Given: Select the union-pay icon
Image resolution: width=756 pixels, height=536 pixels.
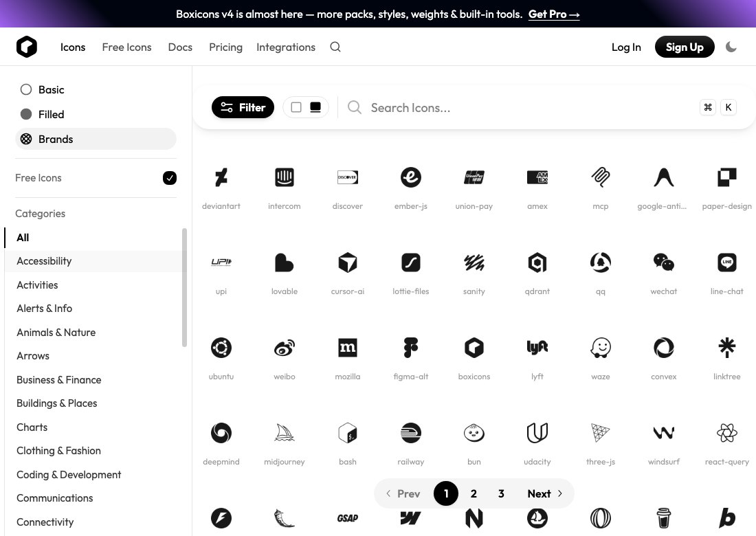Looking at the screenshot, I should coord(474,177).
